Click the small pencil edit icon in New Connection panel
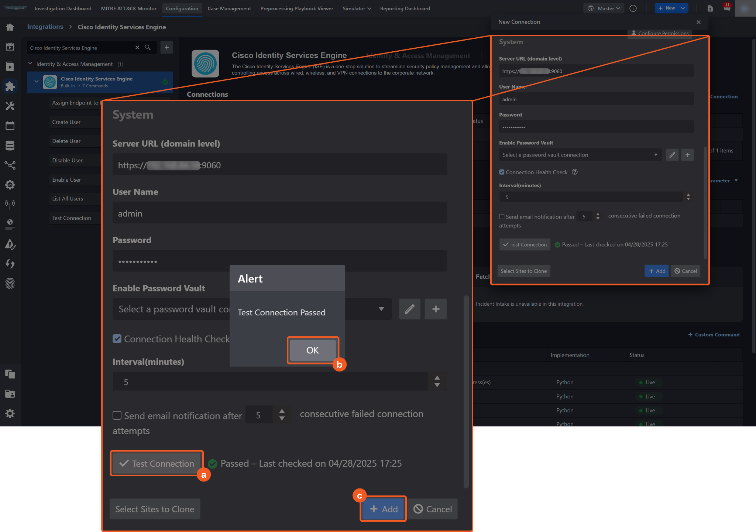Viewport: 756px width, 532px height. pyautogui.click(x=672, y=155)
